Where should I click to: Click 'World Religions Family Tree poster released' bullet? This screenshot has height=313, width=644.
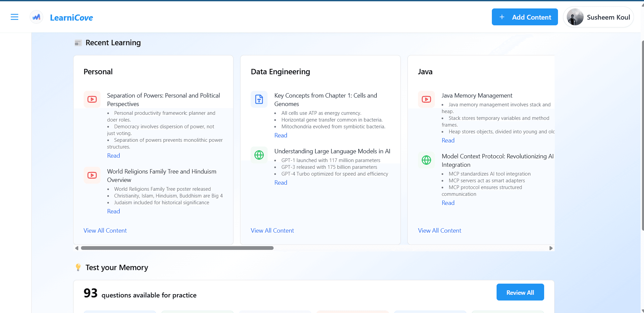[162, 189]
